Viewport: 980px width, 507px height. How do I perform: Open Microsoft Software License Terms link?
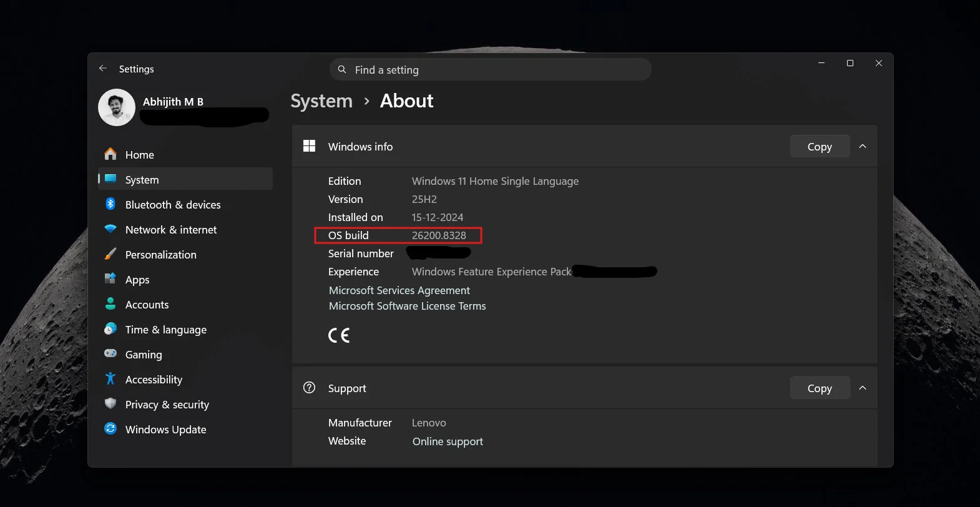[x=407, y=306]
